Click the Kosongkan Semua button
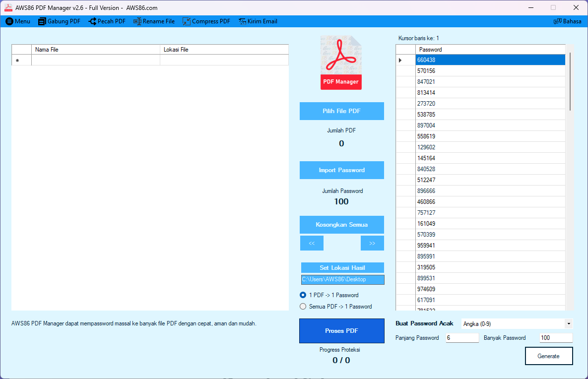The height and width of the screenshot is (379, 588). click(x=341, y=225)
